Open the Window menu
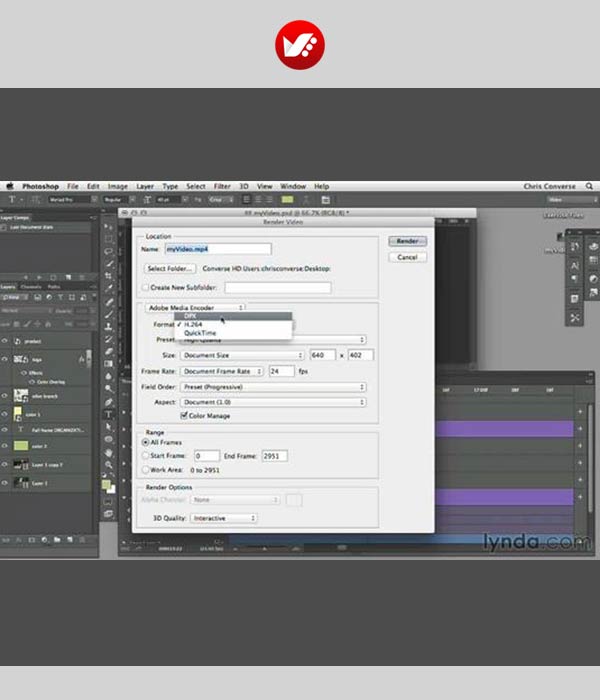 click(x=293, y=186)
